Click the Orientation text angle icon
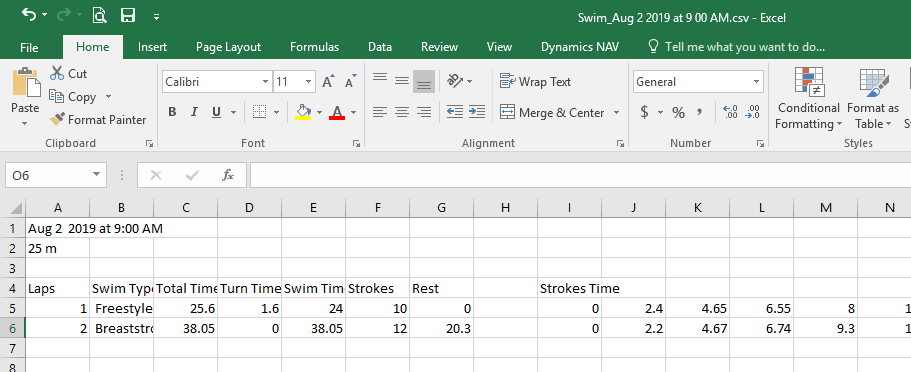The image size is (911, 372). click(x=455, y=82)
